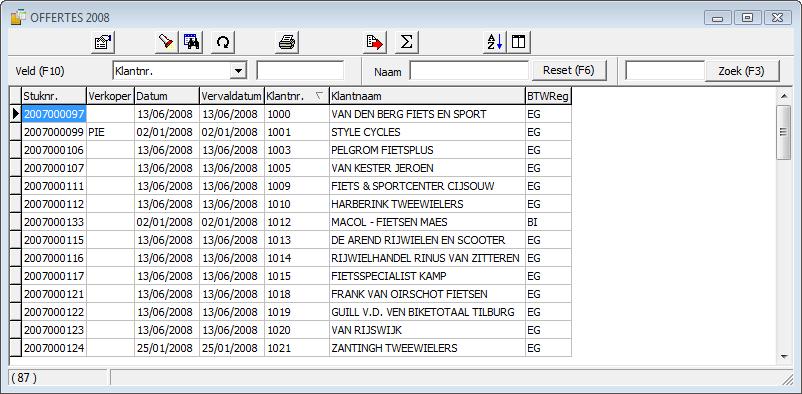
Task: Click the scrollbar down arrow
Action: pos(783,356)
